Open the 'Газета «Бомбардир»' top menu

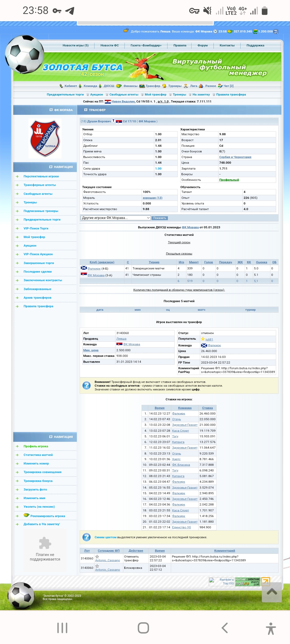[x=146, y=45]
